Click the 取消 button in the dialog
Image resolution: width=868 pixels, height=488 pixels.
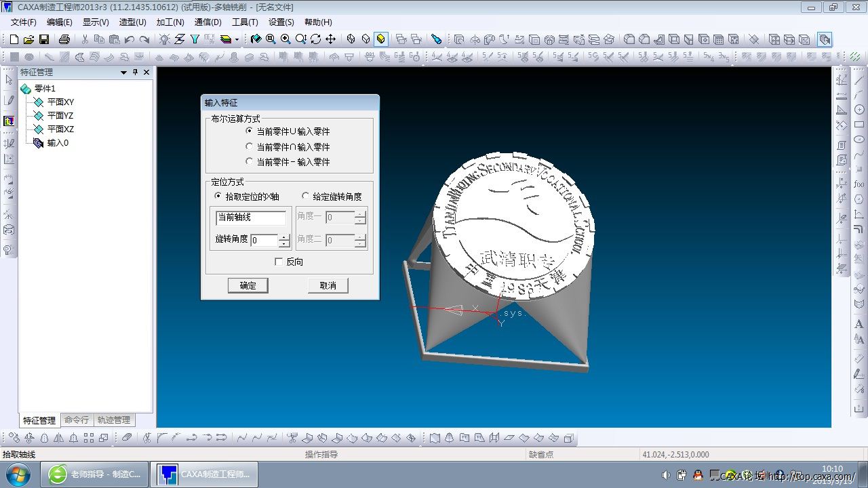pyautogui.click(x=328, y=285)
